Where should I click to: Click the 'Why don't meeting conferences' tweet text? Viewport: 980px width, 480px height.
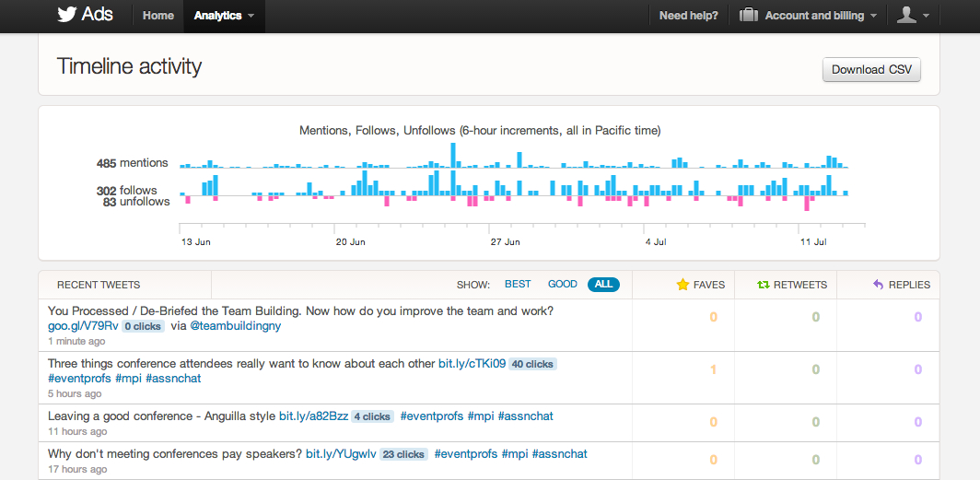click(x=175, y=454)
